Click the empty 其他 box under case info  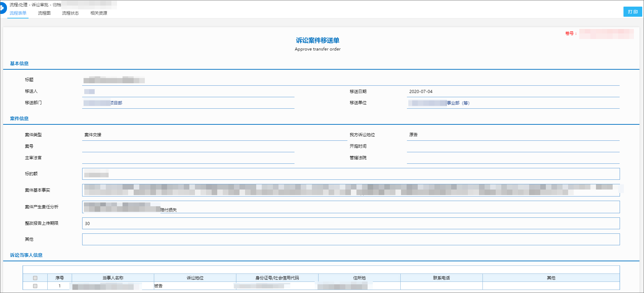(351, 239)
